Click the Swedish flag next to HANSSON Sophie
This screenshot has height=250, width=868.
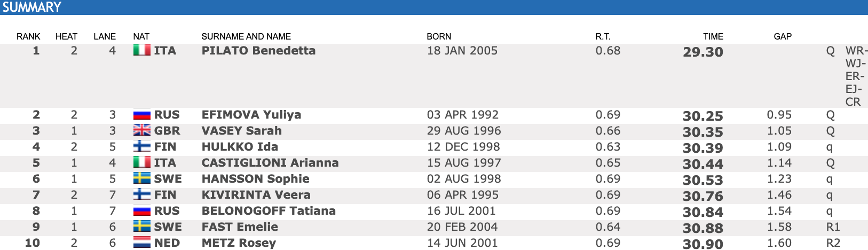click(x=142, y=178)
